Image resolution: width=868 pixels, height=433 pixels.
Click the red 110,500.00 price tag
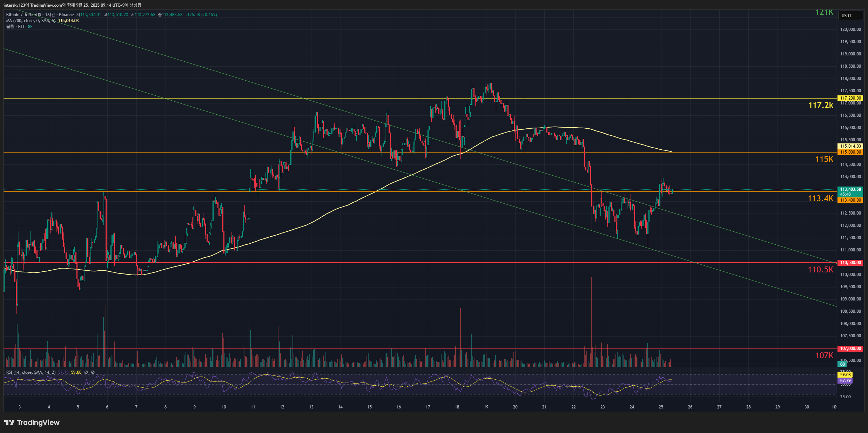click(850, 263)
